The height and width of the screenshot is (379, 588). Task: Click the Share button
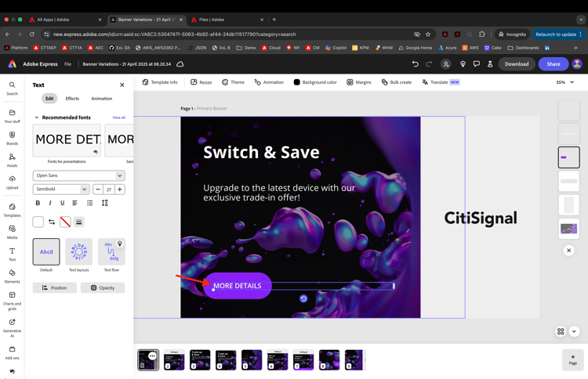(554, 64)
